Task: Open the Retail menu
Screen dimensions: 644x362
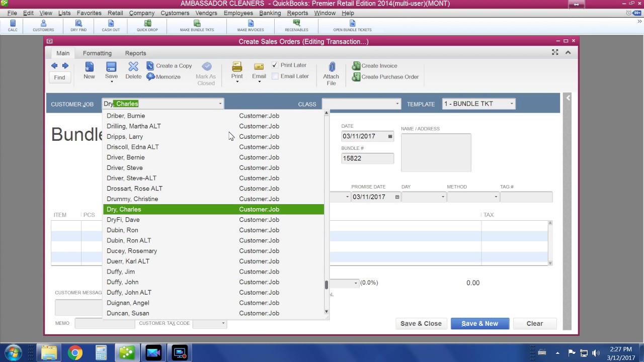Action: coord(115,13)
